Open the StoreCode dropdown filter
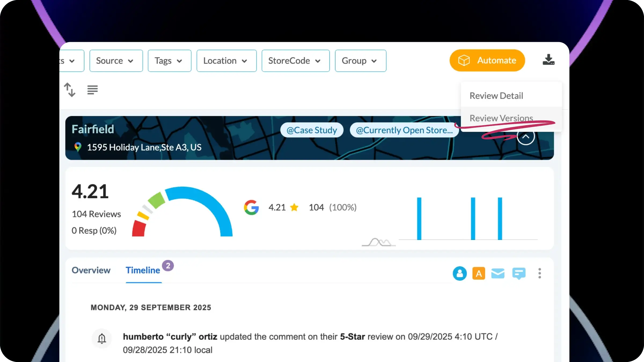The height and width of the screenshot is (362, 644). [295, 61]
